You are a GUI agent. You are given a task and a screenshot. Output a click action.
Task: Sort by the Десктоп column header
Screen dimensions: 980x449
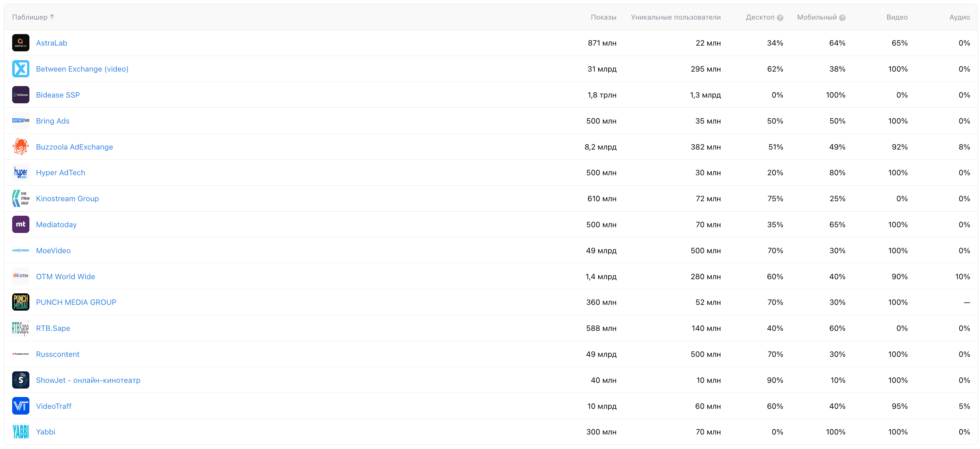coord(760,17)
